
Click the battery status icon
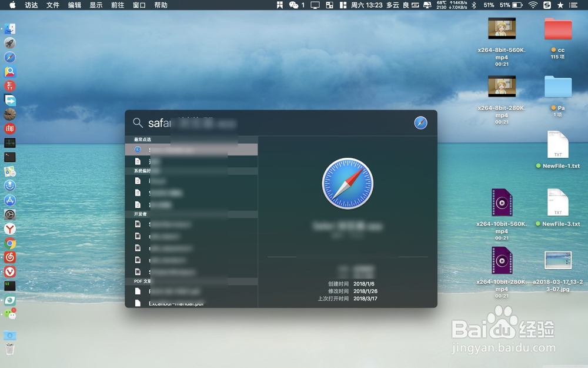[x=517, y=5]
